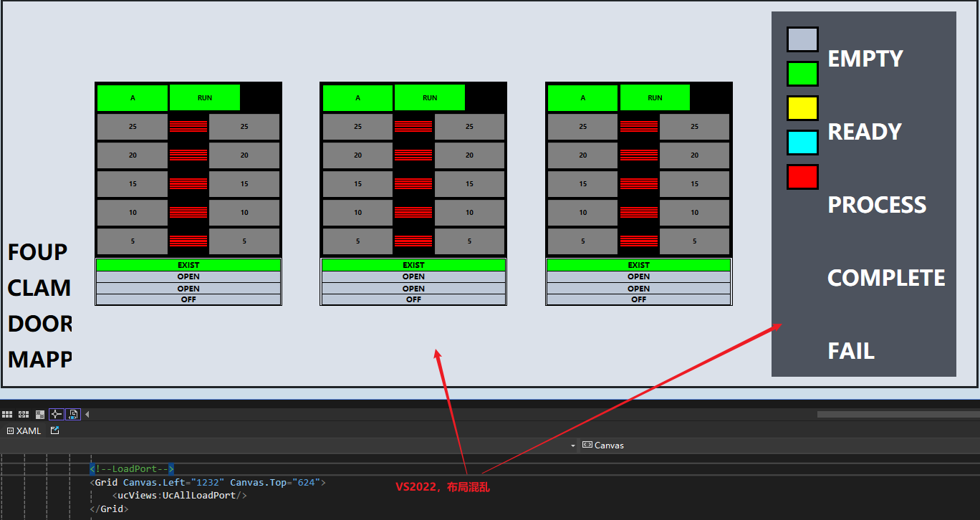Collapse designer toolbar with left arrow
980x520 pixels.
pos(87,414)
